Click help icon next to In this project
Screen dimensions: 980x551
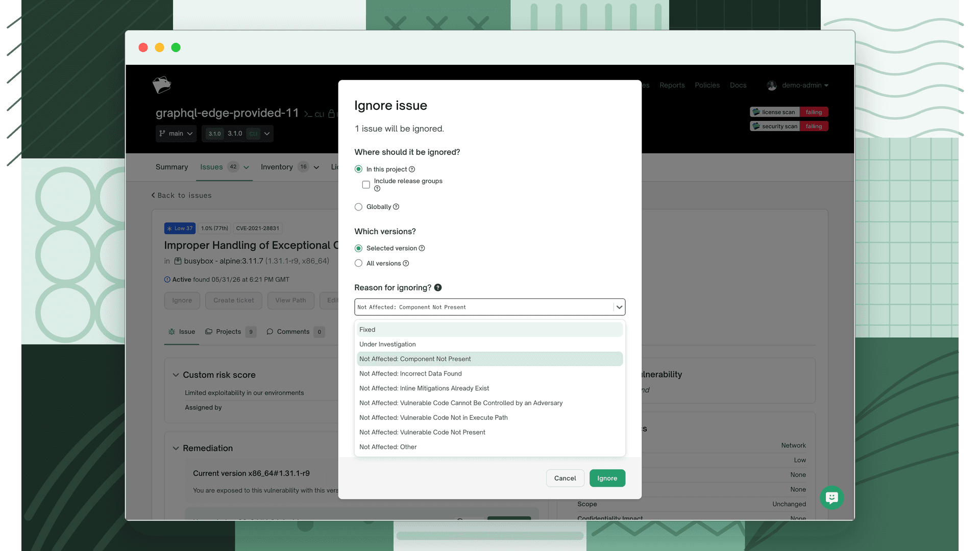coord(412,169)
